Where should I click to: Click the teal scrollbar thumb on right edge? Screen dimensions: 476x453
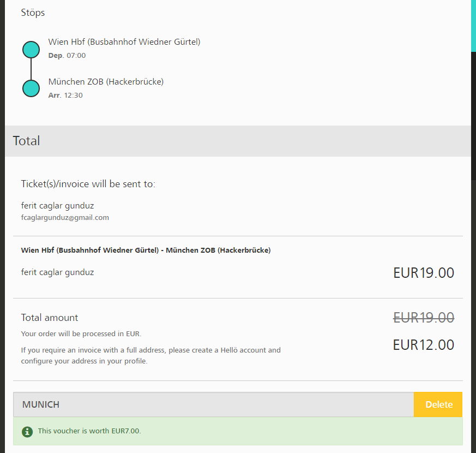pyautogui.click(x=473, y=25)
